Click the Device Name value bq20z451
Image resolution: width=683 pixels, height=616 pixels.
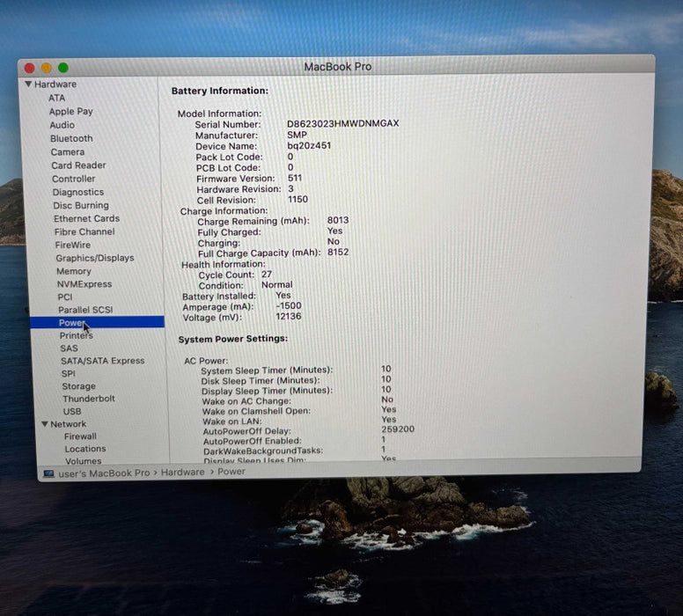(x=309, y=145)
